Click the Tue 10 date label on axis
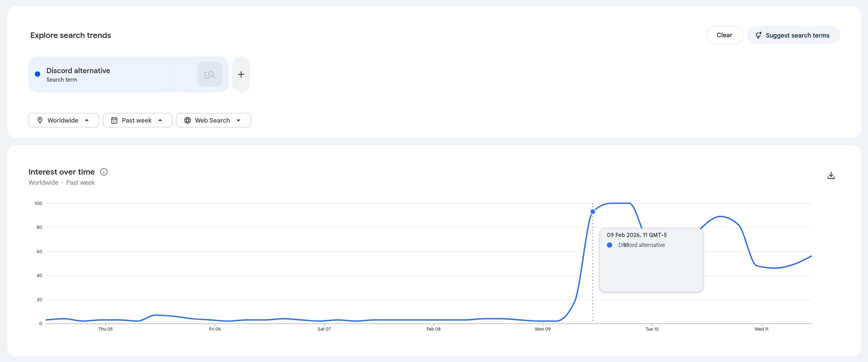Image resolution: width=868 pixels, height=362 pixels. coord(652,329)
